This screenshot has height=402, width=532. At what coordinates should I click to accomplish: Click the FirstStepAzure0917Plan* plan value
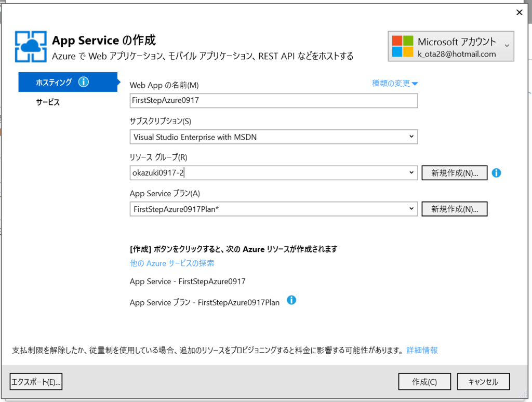pos(176,209)
